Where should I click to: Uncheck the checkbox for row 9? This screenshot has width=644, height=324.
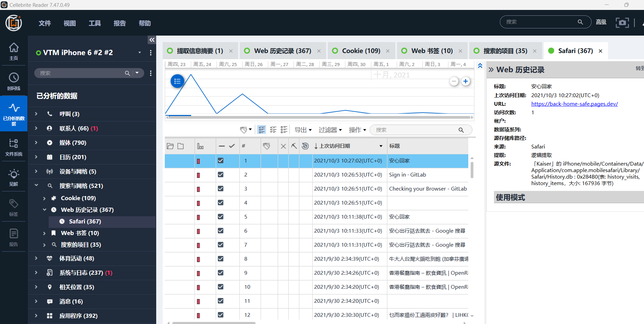(x=221, y=273)
